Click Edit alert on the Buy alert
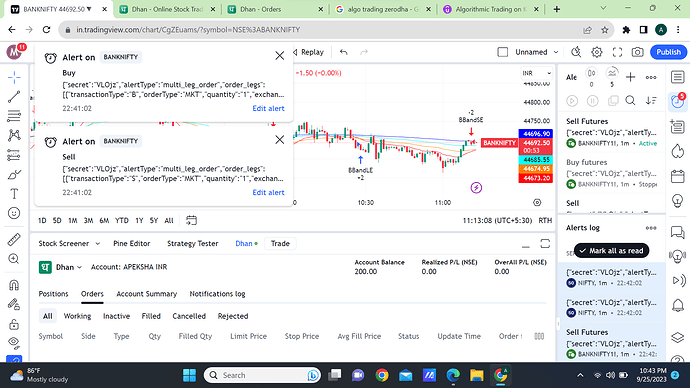 268,108
